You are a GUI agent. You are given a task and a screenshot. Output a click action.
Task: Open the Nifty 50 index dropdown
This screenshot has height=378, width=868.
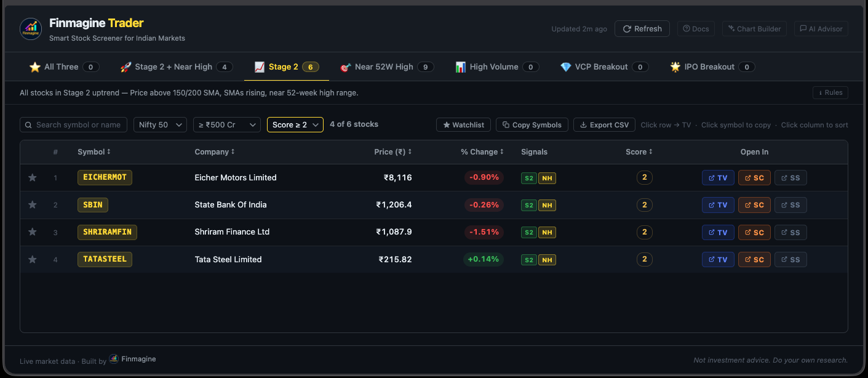tap(160, 124)
